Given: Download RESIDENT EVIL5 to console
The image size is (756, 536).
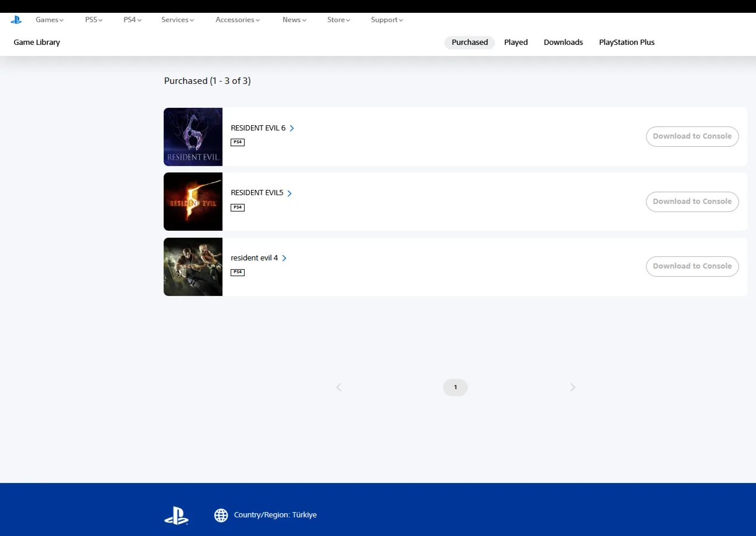Looking at the screenshot, I should click(x=693, y=202).
